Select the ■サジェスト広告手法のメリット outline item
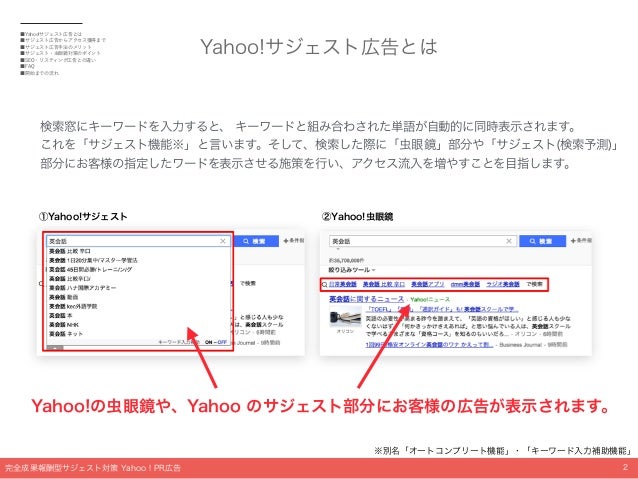This screenshot has width=638, height=479. coord(56,47)
